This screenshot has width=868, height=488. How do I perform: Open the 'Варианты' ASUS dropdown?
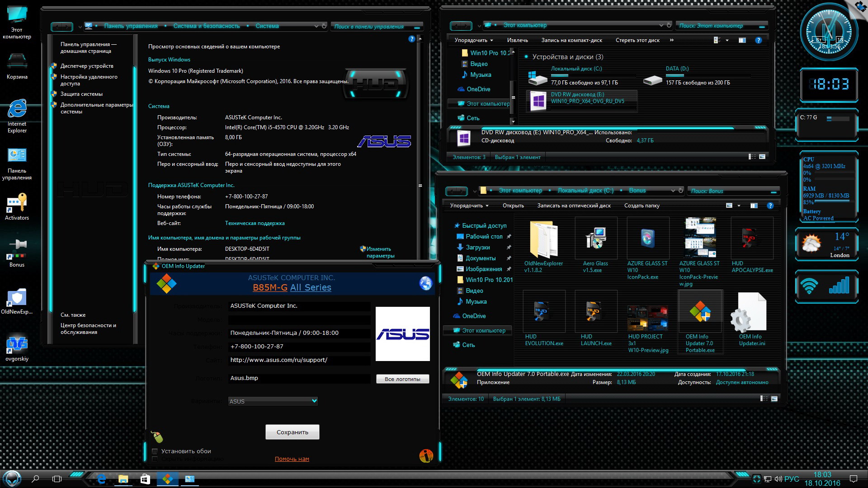point(273,401)
